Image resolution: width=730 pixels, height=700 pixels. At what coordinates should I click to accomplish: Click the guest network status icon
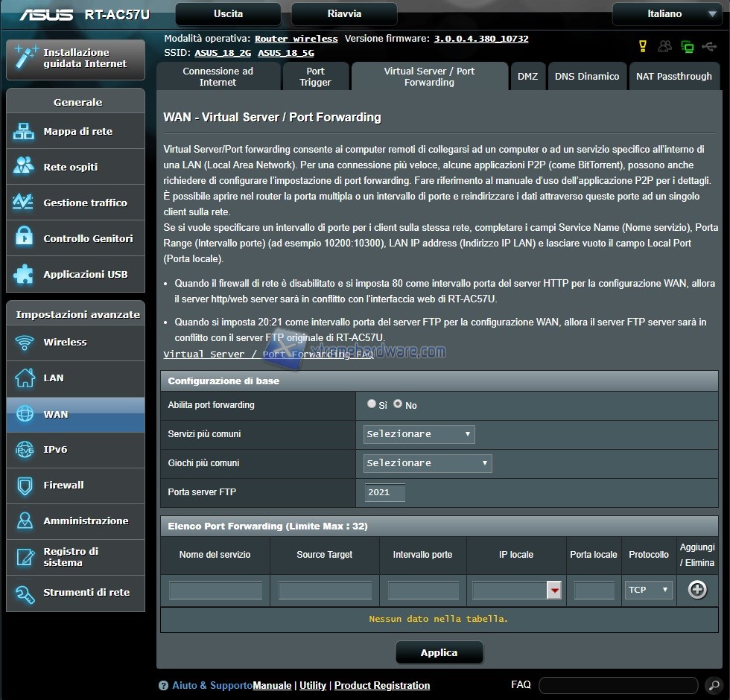coord(664,46)
